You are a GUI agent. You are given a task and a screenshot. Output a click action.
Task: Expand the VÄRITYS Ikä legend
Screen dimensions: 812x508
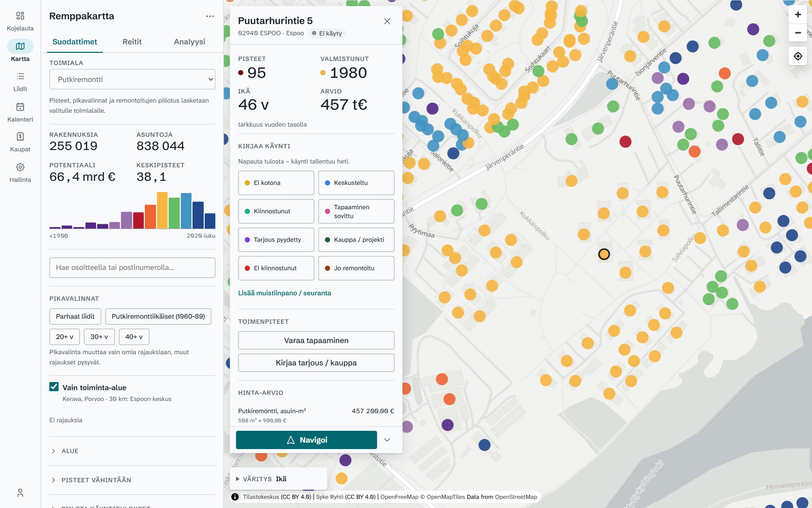pos(278,479)
